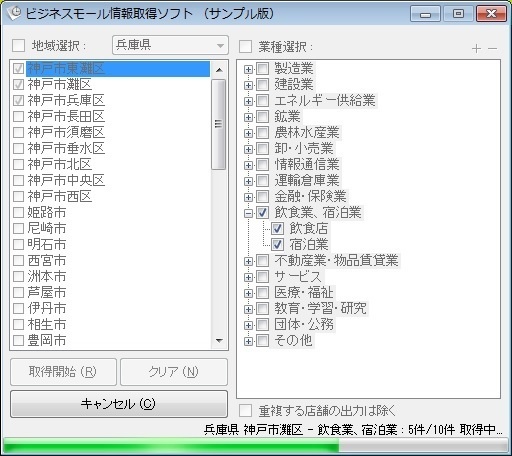Expand the サービス tree node
The image size is (512, 456).
(x=248, y=277)
